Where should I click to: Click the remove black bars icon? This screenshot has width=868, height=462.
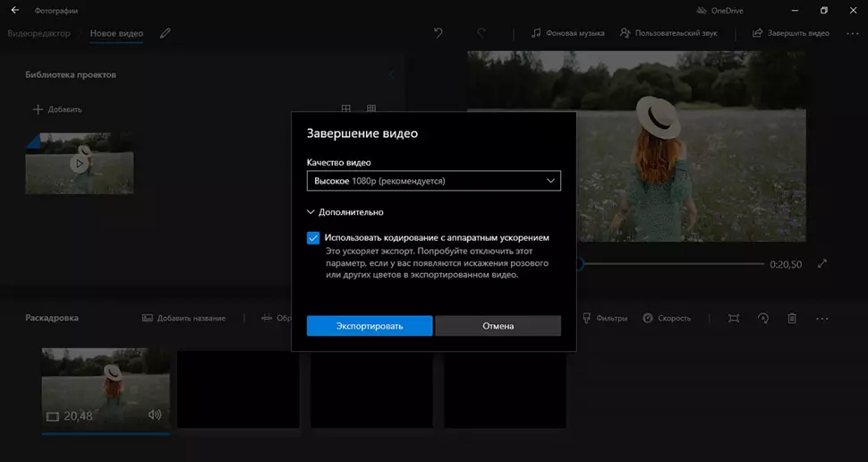(734, 318)
